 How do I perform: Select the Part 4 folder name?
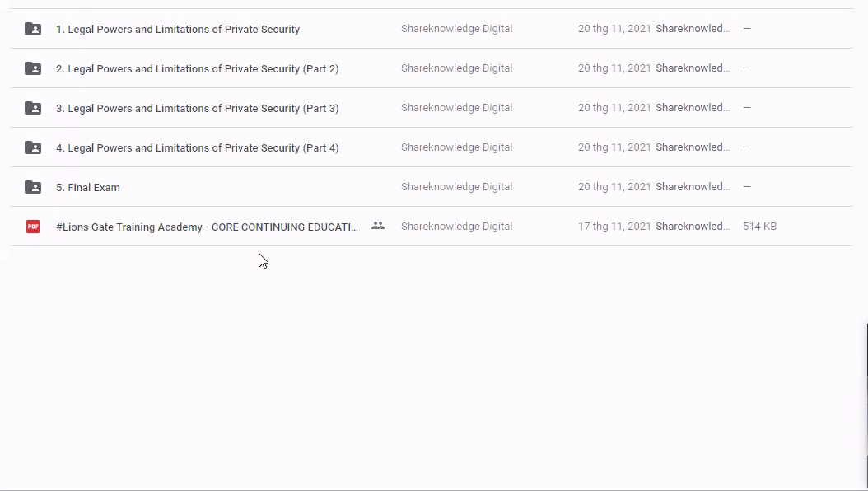[197, 147]
